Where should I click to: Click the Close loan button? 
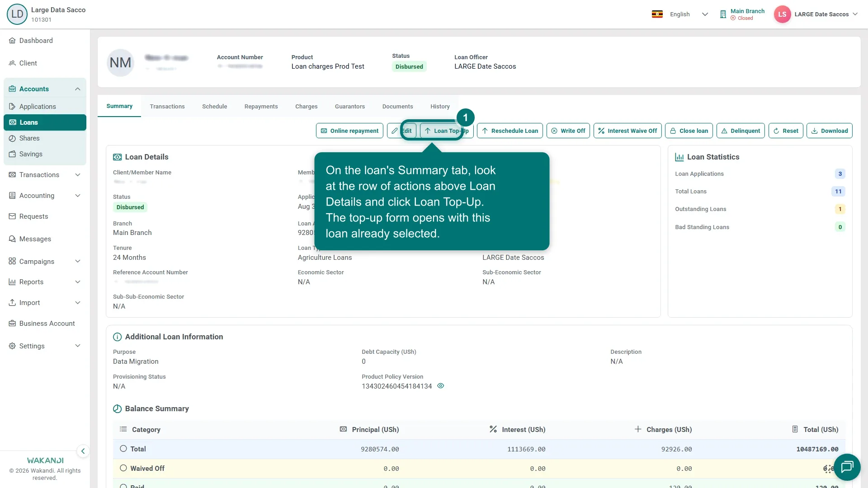pos(689,131)
